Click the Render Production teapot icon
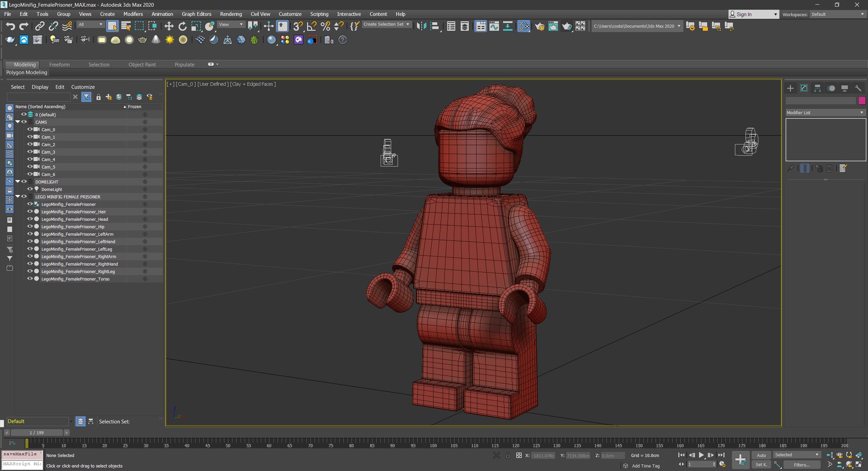The height and width of the screenshot is (471, 868). coord(566,26)
